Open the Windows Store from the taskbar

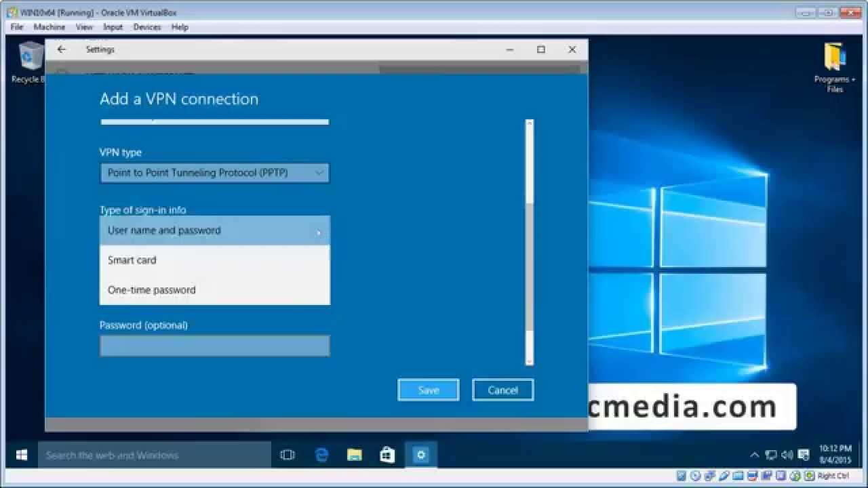pos(388,455)
